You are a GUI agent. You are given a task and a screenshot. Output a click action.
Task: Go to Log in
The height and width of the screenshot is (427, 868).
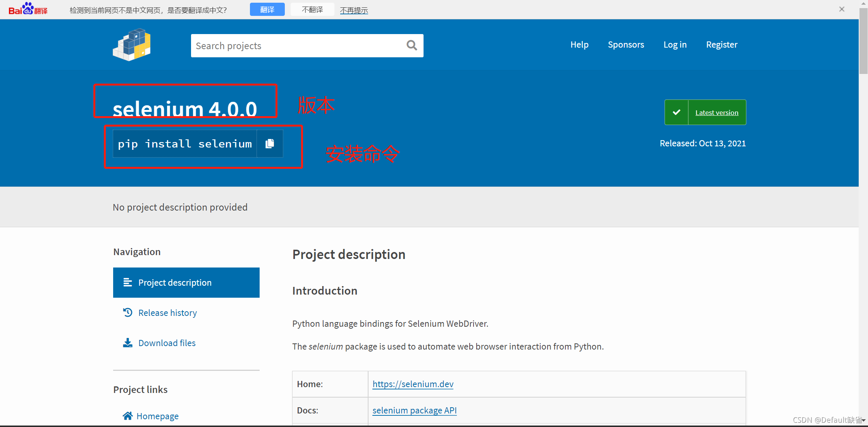click(675, 45)
